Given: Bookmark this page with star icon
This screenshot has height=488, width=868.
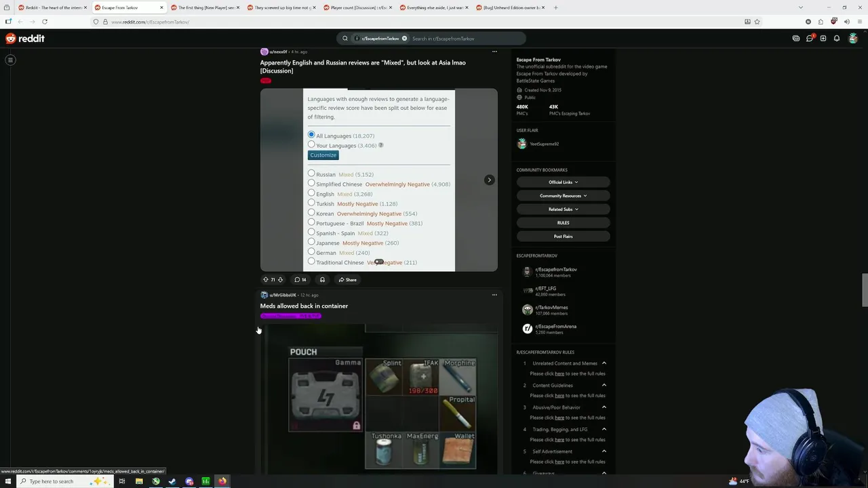Looking at the screenshot, I should (757, 22).
